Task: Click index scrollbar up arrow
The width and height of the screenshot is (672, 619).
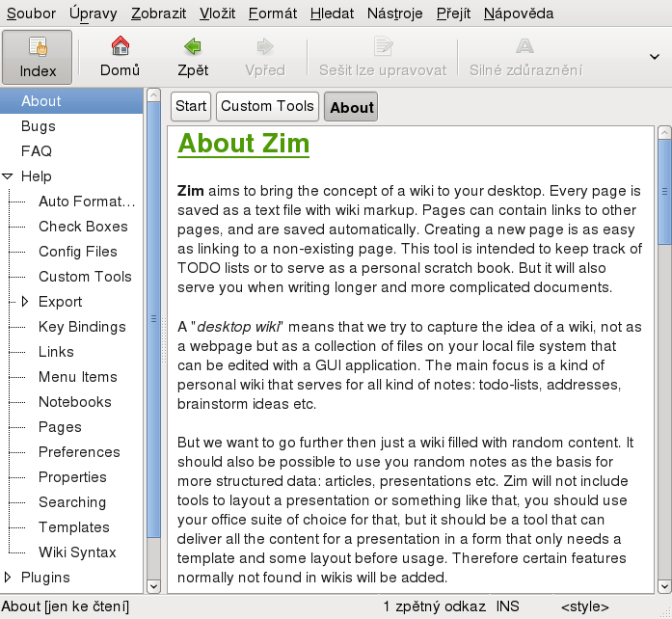Action: coord(153,94)
